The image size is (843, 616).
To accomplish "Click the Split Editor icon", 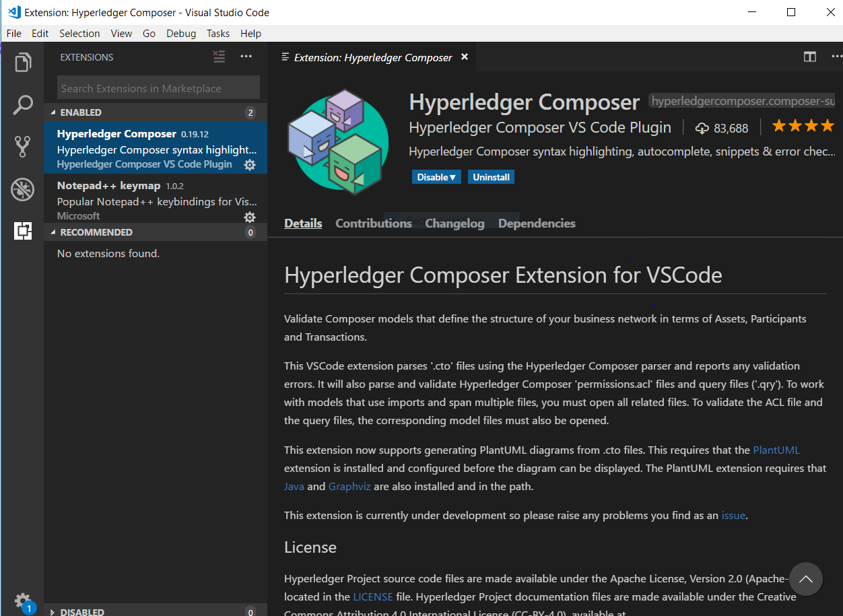I will pyautogui.click(x=809, y=57).
